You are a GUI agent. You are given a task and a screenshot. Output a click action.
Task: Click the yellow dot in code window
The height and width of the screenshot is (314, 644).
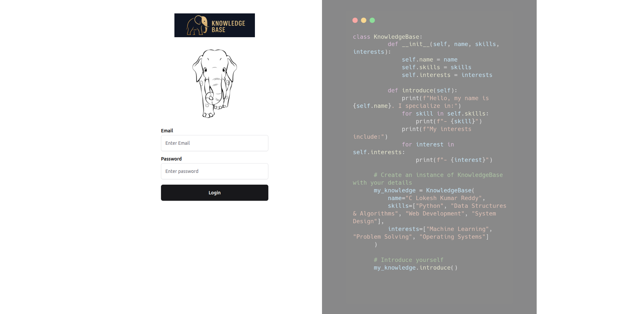(x=364, y=20)
